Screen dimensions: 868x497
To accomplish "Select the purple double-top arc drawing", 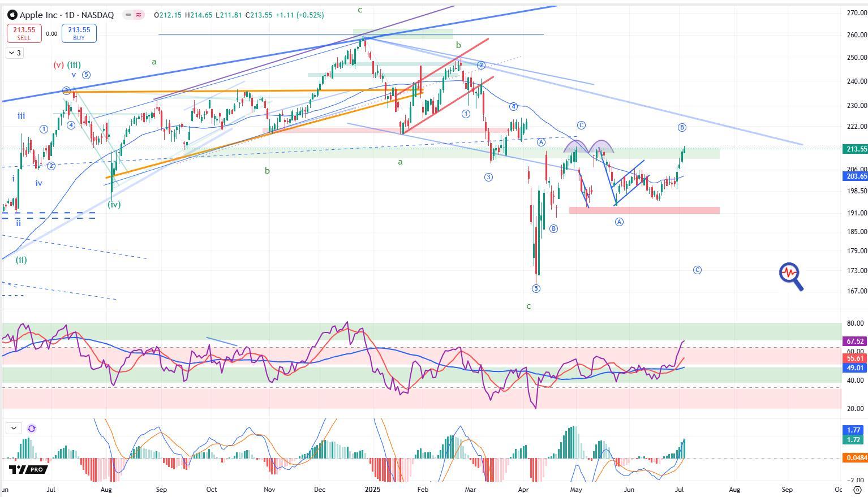I will pos(588,146).
